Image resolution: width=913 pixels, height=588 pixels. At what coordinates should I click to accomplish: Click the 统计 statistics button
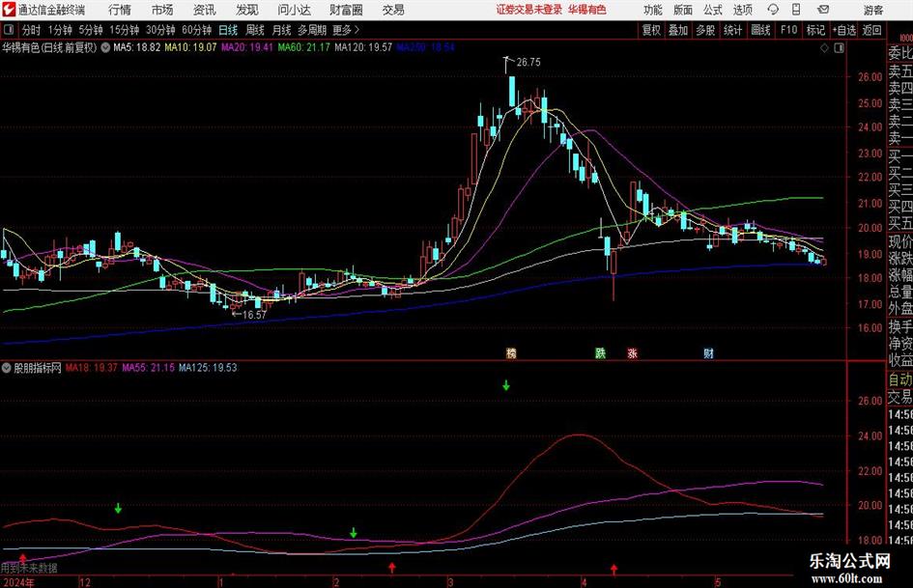[732, 30]
